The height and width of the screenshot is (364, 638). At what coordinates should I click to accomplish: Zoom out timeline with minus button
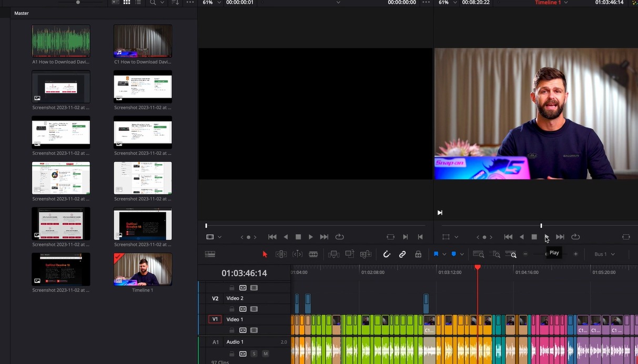click(525, 254)
